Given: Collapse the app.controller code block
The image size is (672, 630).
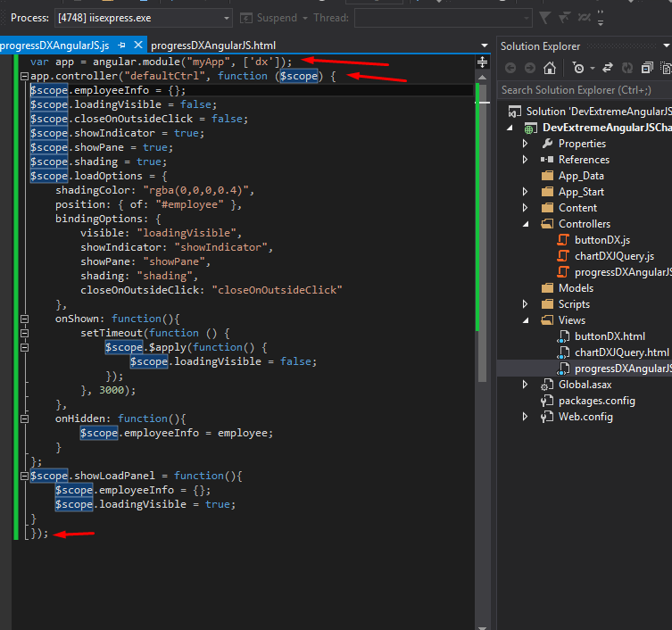Looking at the screenshot, I should (24, 76).
